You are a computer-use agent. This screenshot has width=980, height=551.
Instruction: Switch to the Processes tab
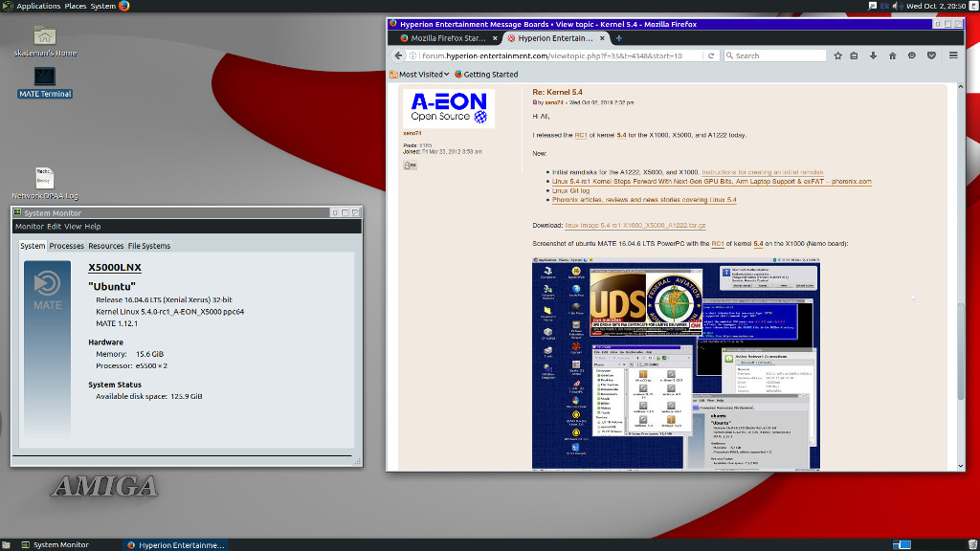click(x=66, y=246)
